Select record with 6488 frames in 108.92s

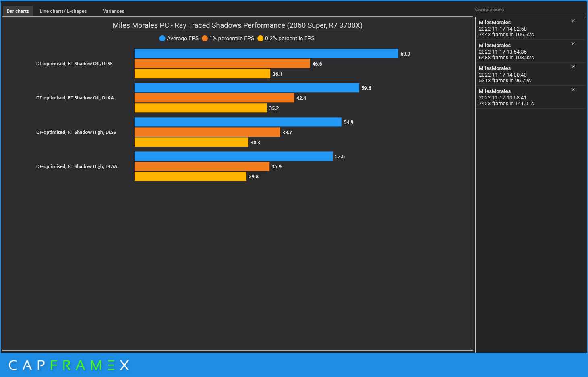(x=530, y=52)
